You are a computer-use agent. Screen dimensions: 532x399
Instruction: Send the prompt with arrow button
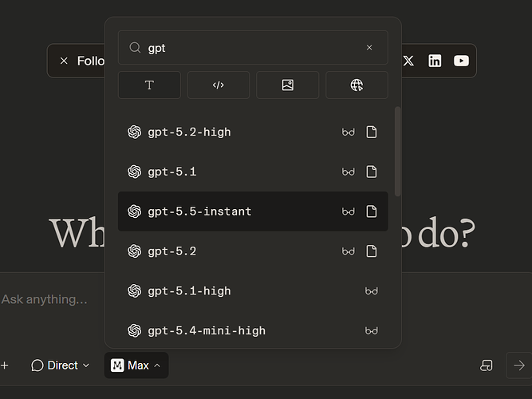pos(518,365)
